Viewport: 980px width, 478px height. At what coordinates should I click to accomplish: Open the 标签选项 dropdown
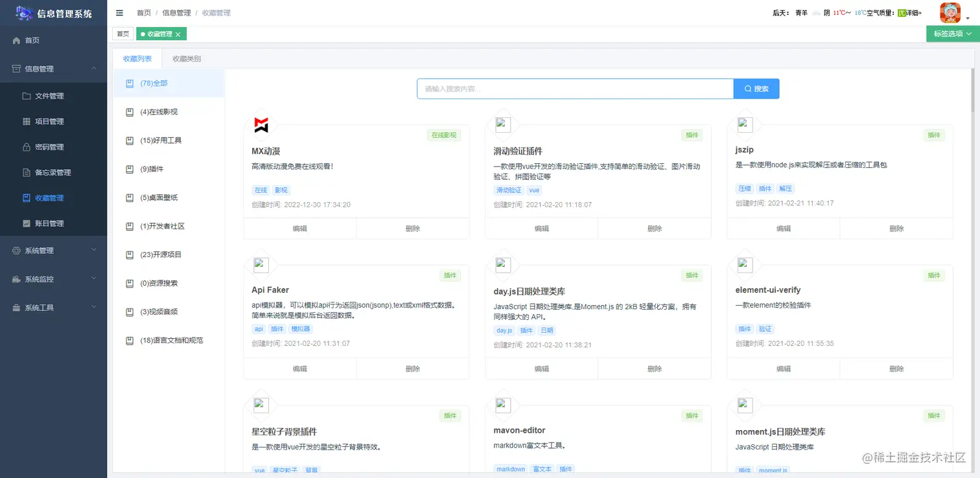pos(953,34)
